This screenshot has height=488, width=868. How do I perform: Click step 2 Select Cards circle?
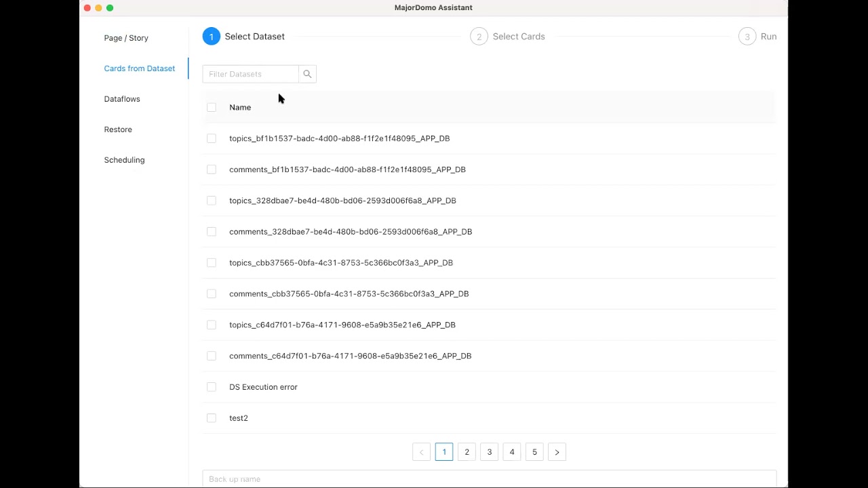pos(479,37)
